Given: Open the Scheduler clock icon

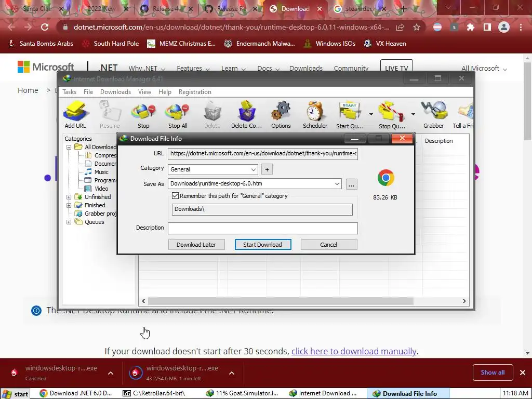Looking at the screenshot, I should [315, 115].
